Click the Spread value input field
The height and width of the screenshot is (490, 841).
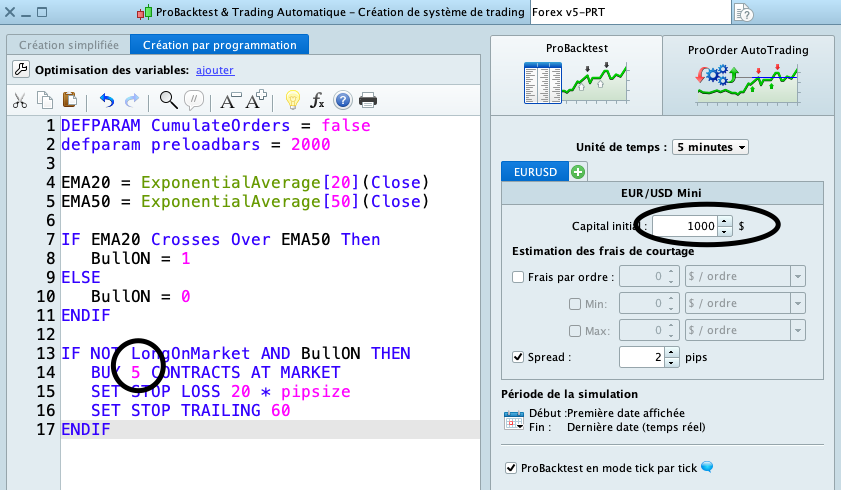pyautogui.click(x=642, y=357)
